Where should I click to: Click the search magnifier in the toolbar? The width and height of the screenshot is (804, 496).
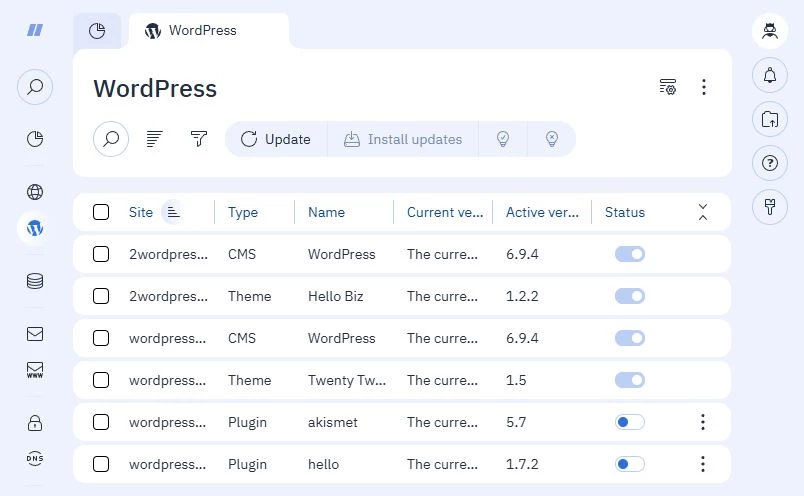(111, 139)
